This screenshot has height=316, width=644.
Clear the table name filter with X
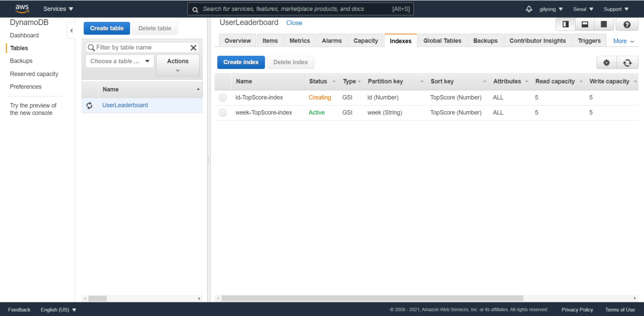193,48
